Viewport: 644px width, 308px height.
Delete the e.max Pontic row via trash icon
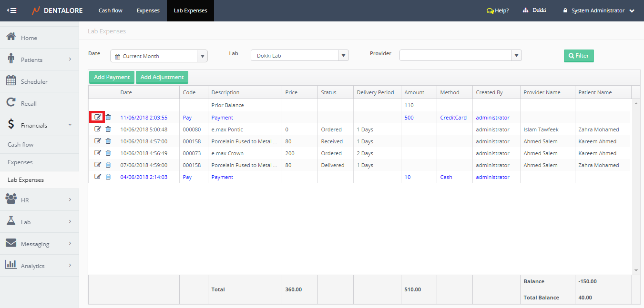click(108, 129)
